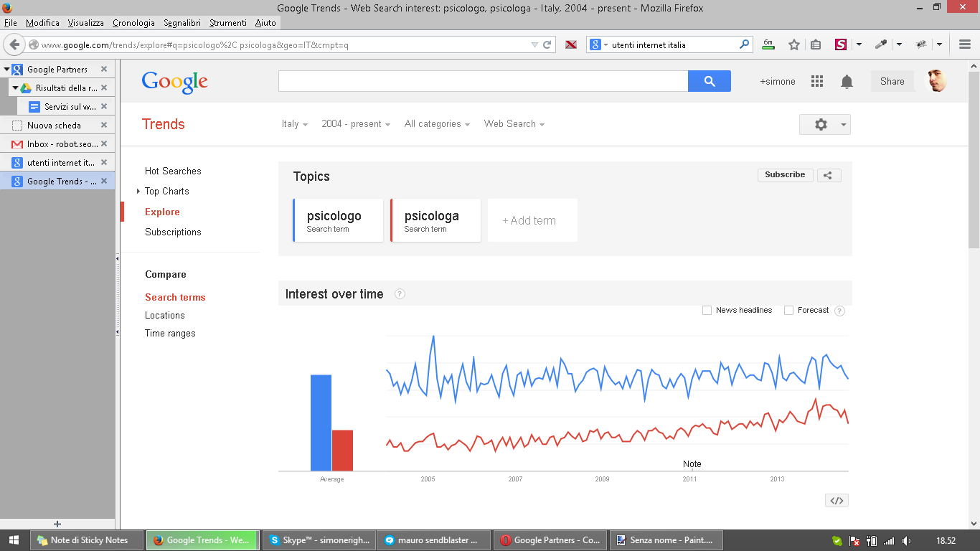Click the Google Trends search input field

click(x=484, y=81)
